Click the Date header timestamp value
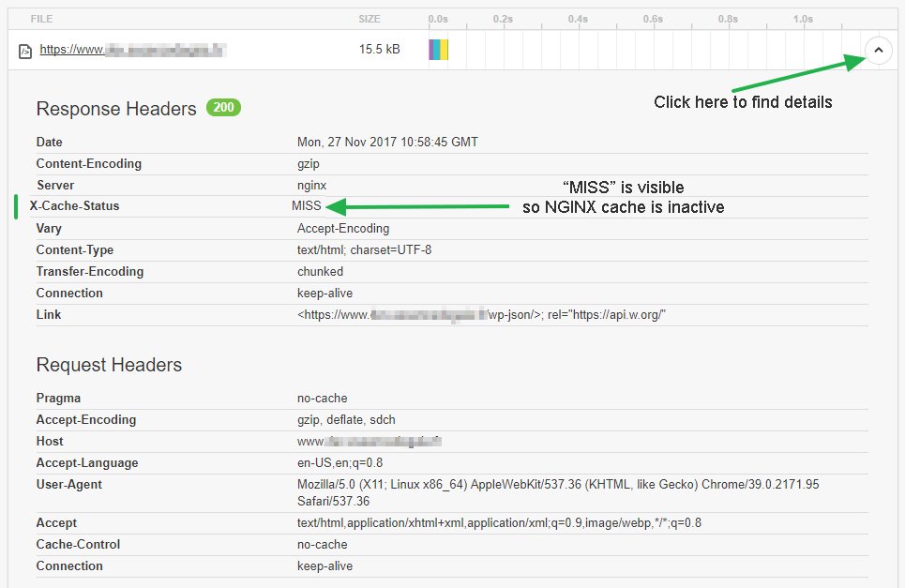Viewport: 905px width, 588px height. [387, 142]
